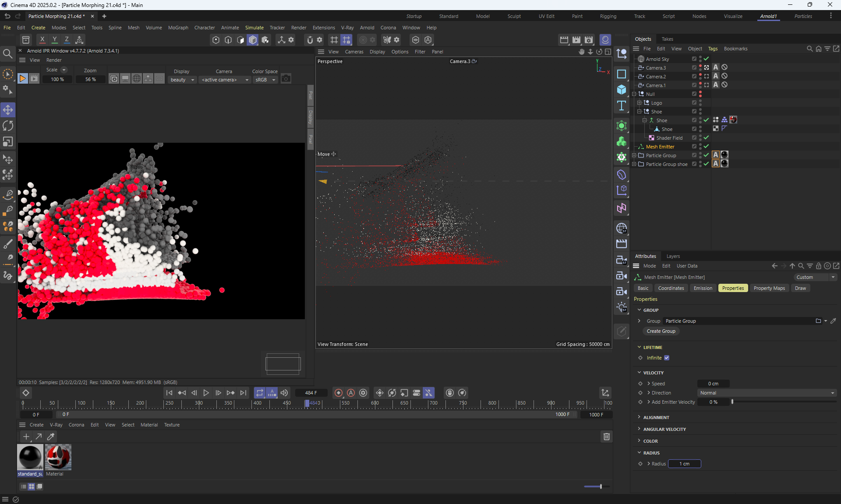Image resolution: width=841 pixels, height=504 pixels.
Task: Select the Rotate tool in left toolbar
Action: tap(8, 126)
